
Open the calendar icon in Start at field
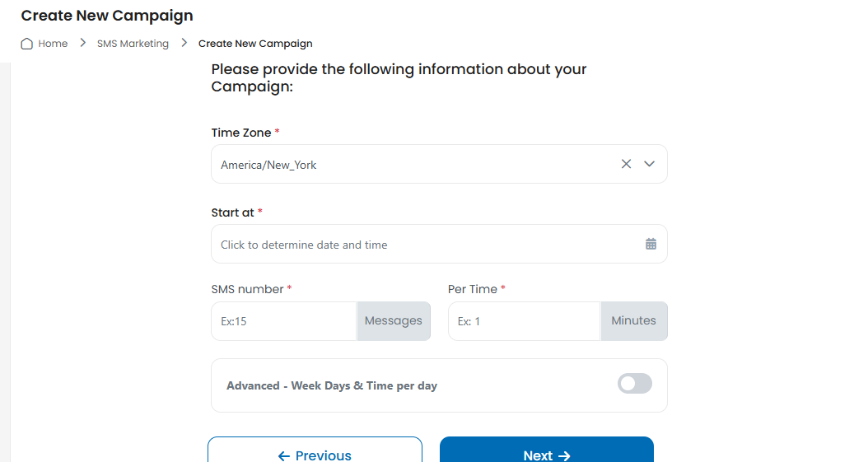pos(651,244)
